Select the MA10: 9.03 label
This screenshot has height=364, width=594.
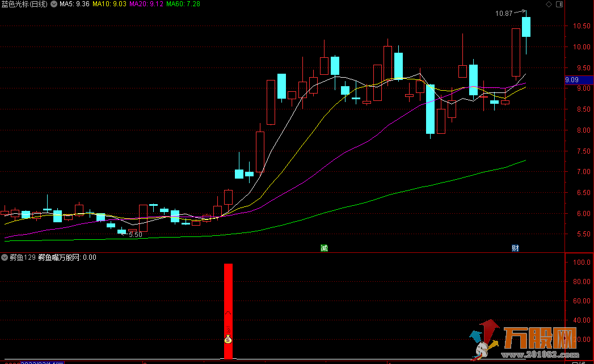coord(109,4)
